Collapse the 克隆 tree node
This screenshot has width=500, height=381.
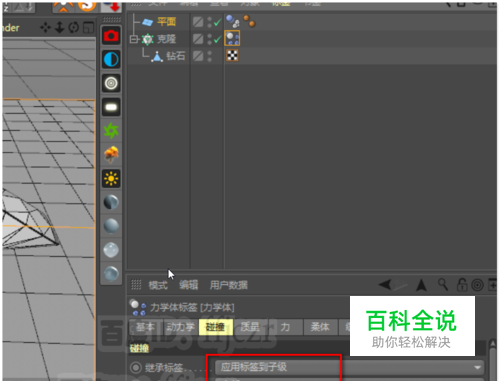[x=133, y=39]
